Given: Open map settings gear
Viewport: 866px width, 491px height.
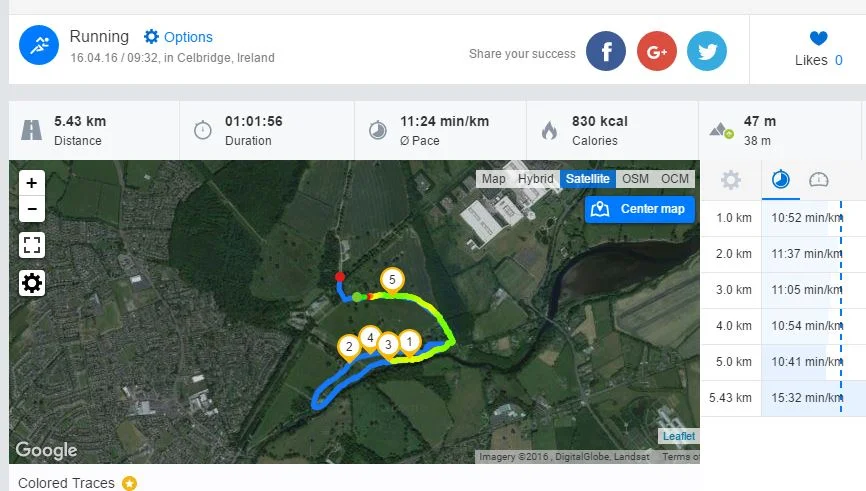Looking at the screenshot, I should point(32,283).
